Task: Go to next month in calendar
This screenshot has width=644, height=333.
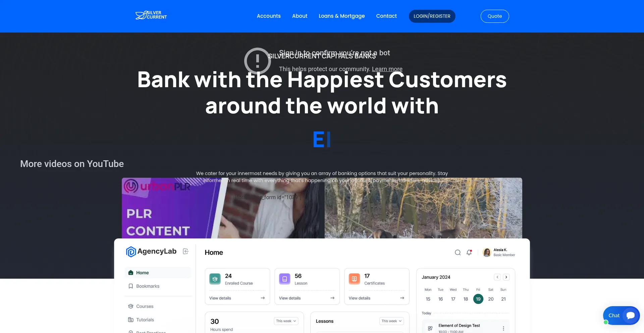Action: [506, 277]
